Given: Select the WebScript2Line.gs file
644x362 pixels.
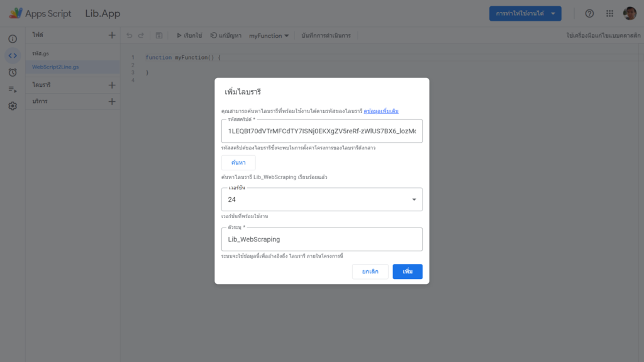Looking at the screenshot, I should tap(55, 67).
